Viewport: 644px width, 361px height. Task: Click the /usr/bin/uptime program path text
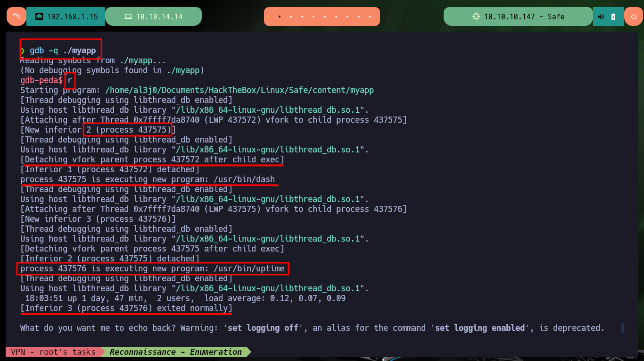click(x=249, y=269)
